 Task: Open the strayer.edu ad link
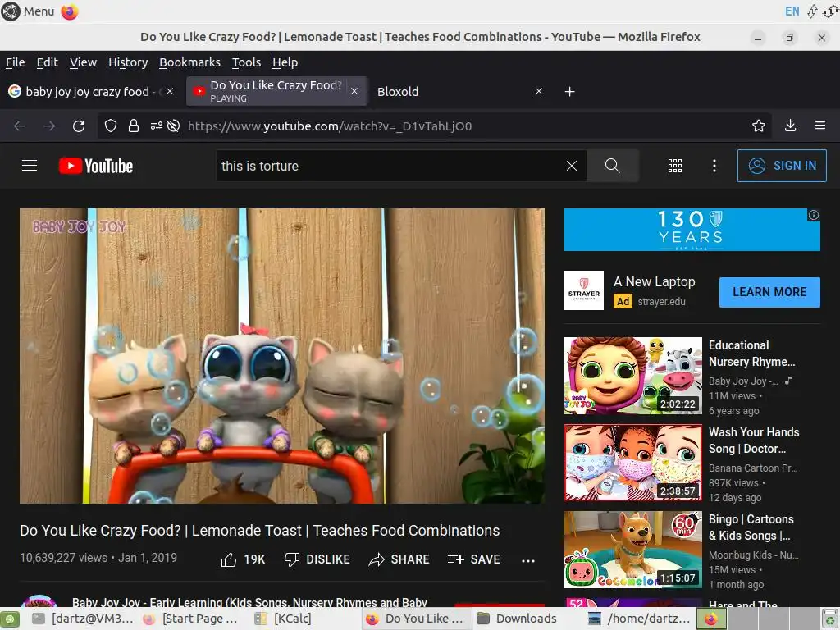tap(661, 302)
